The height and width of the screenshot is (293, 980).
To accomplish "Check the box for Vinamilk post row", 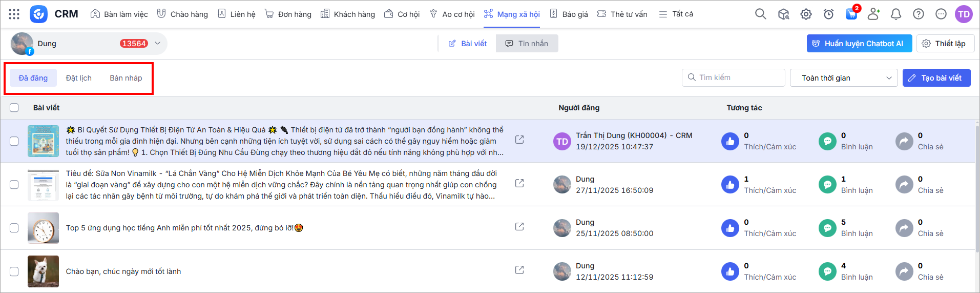I will [14, 184].
